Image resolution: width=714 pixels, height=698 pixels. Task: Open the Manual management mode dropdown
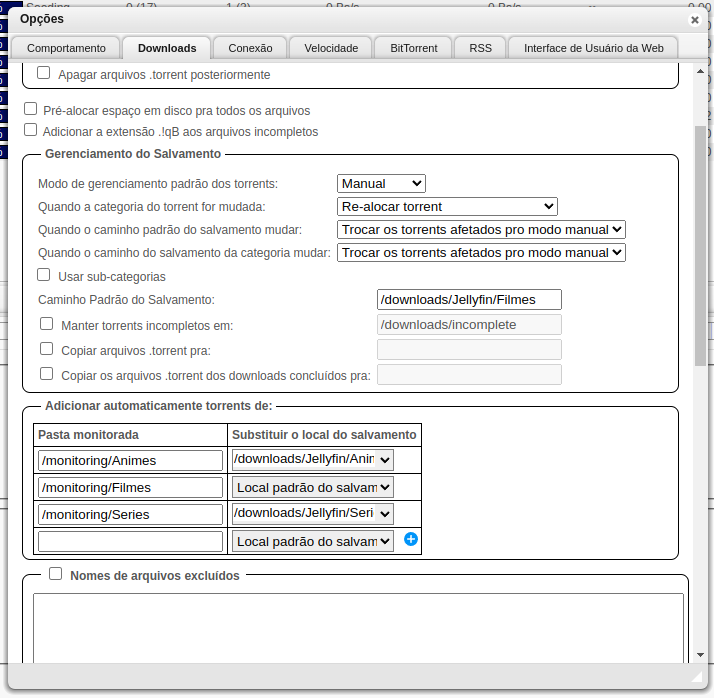381,183
